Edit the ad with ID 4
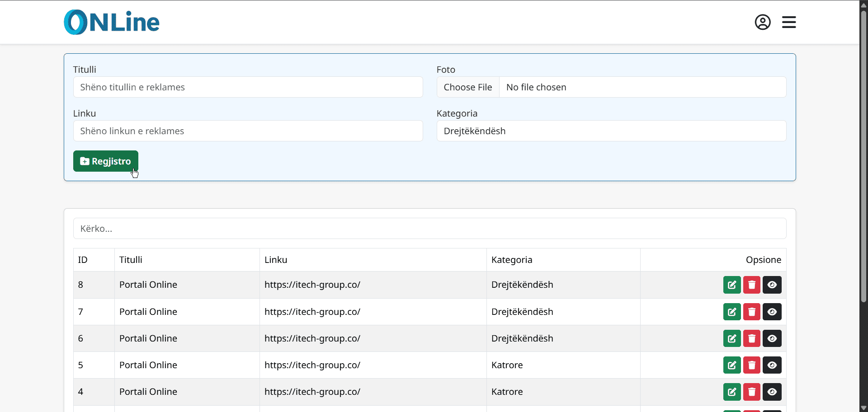This screenshot has height=412, width=868. pyautogui.click(x=731, y=392)
